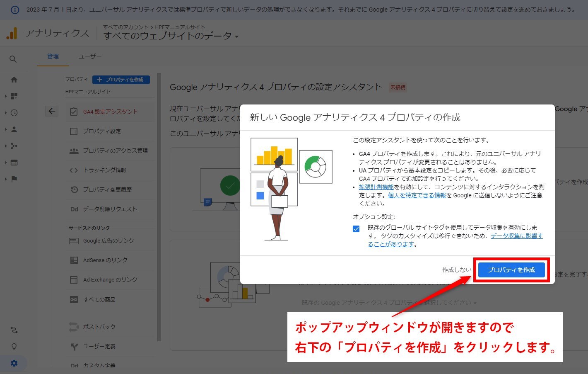Open the 拡張計測機能 link
This screenshot has width=588, height=374.
376,187
